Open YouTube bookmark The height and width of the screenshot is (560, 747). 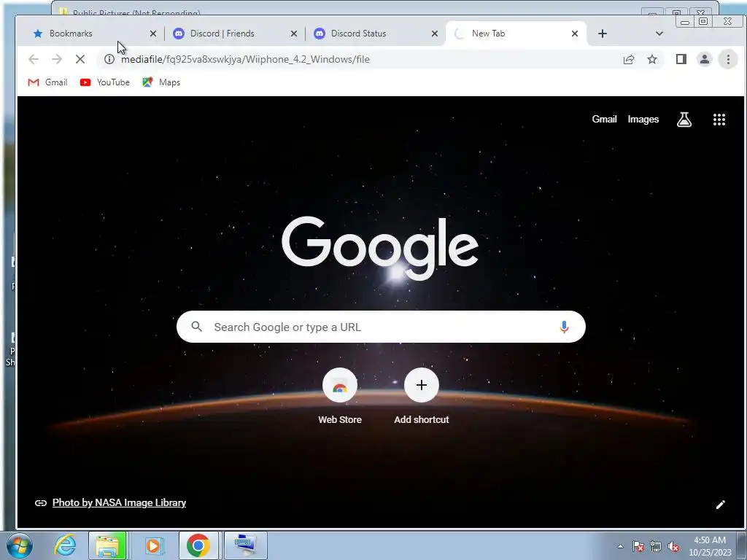[105, 82]
